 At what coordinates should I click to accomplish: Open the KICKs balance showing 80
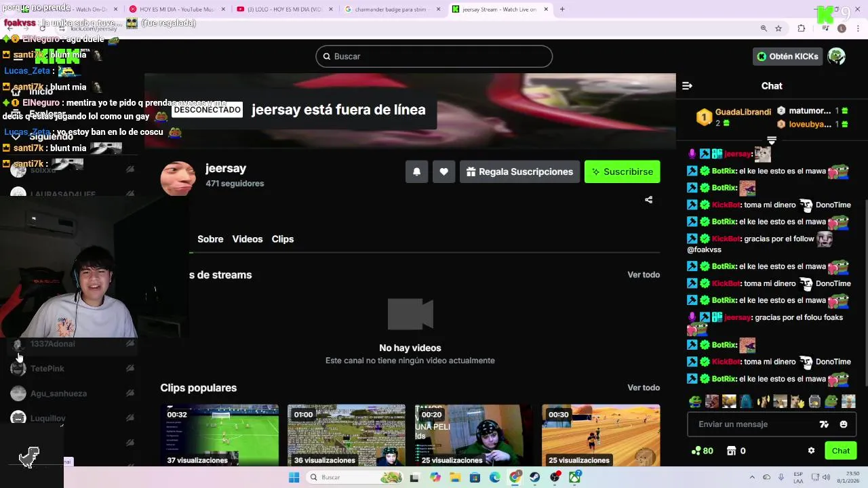click(703, 451)
